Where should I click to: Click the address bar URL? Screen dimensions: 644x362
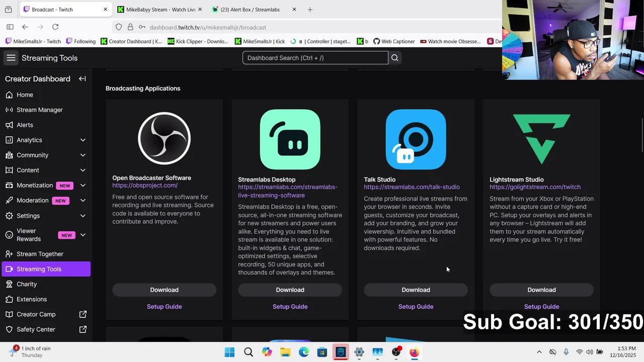(208, 27)
